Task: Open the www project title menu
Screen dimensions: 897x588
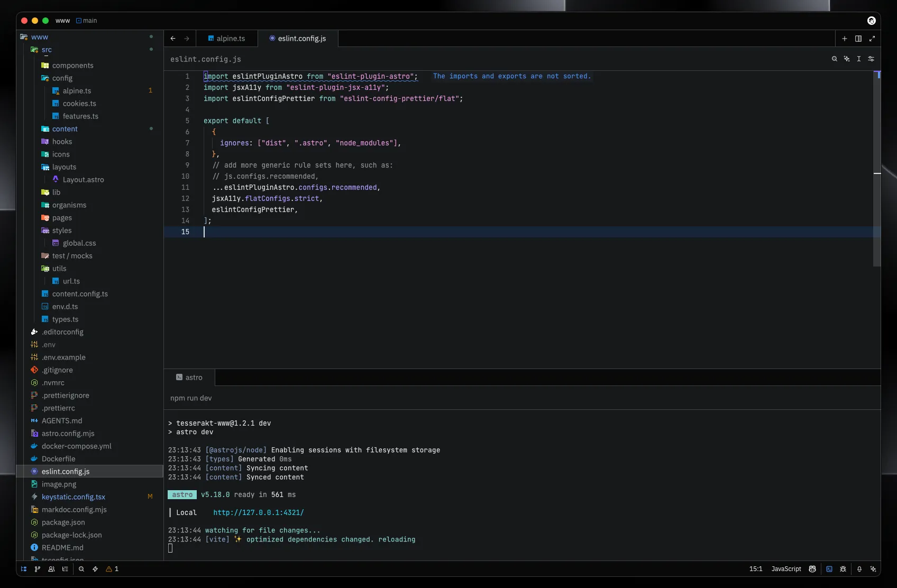Action: click(62, 21)
